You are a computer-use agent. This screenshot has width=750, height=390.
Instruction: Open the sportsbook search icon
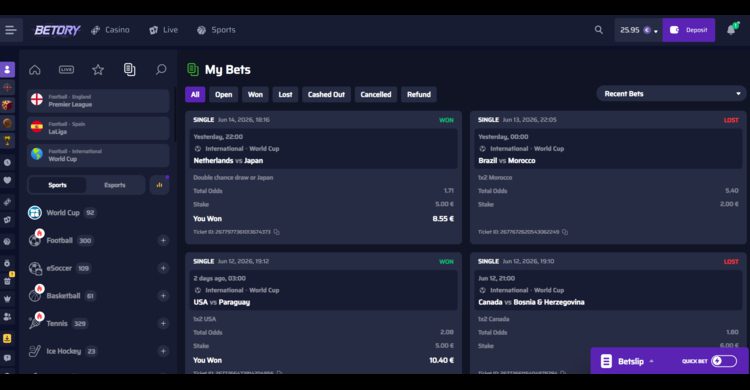[161, 70]
